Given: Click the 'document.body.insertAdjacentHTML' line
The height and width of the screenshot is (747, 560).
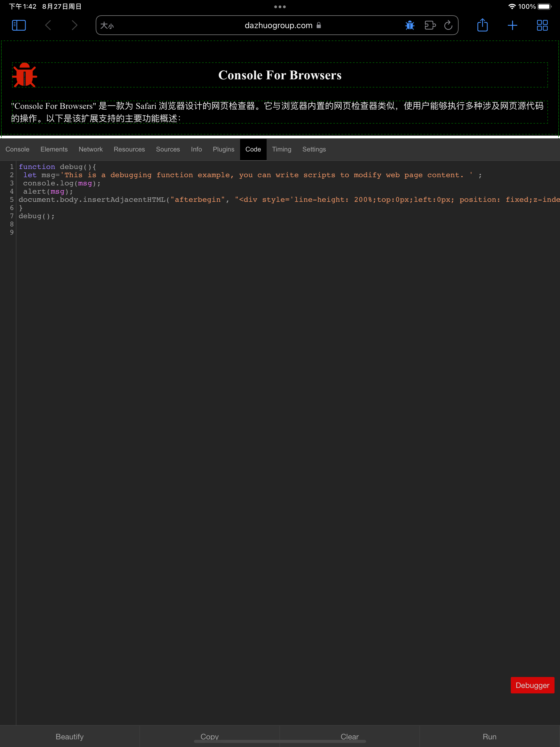Looking at the screenshot, I should click(289, 200).
